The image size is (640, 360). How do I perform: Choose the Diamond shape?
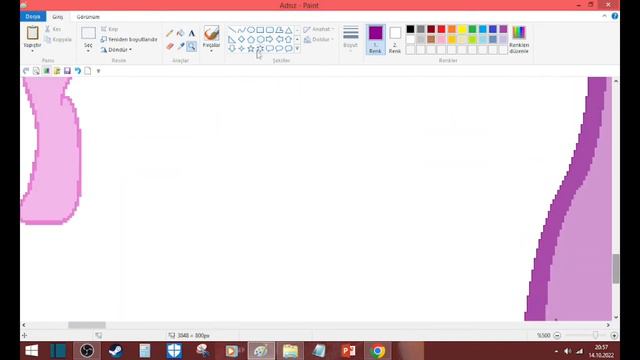pos(241,39)
